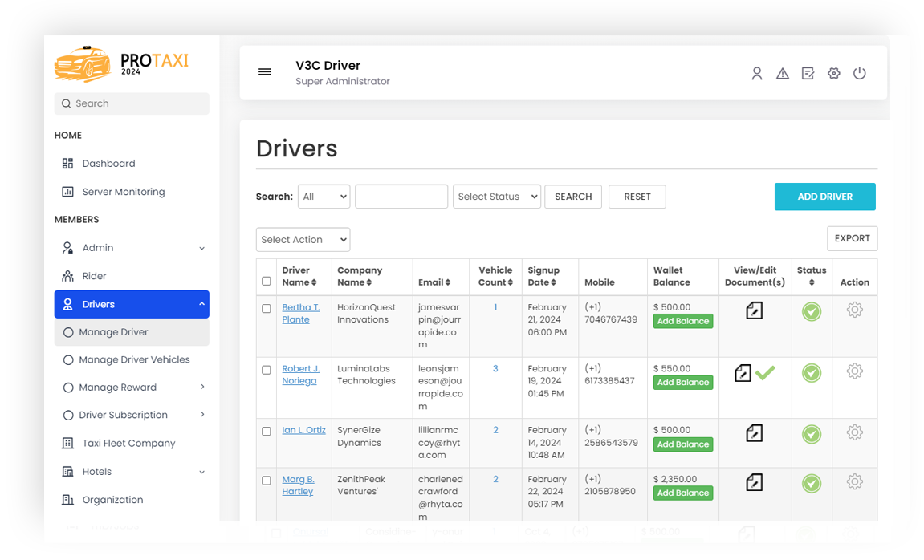This screenshot has width=924, height=560.
Task: Check the box for Marg B. Hartley
Action: click(x=267, y=481)
